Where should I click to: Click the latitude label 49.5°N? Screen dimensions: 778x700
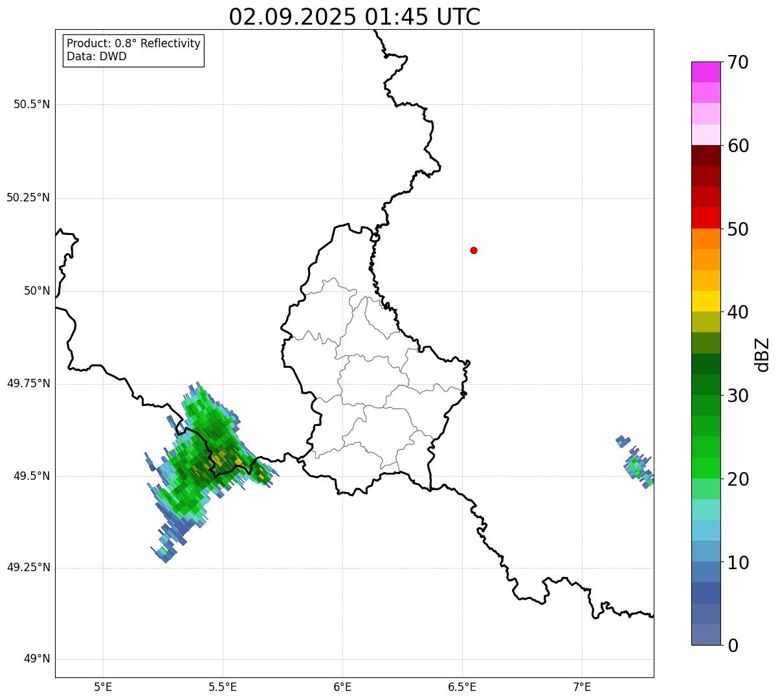(32, 476)
